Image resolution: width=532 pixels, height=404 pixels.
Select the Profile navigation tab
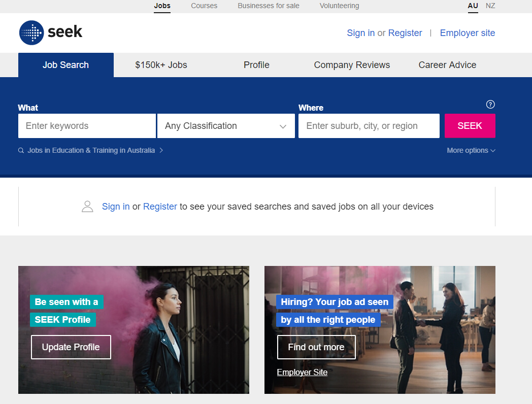256,65
